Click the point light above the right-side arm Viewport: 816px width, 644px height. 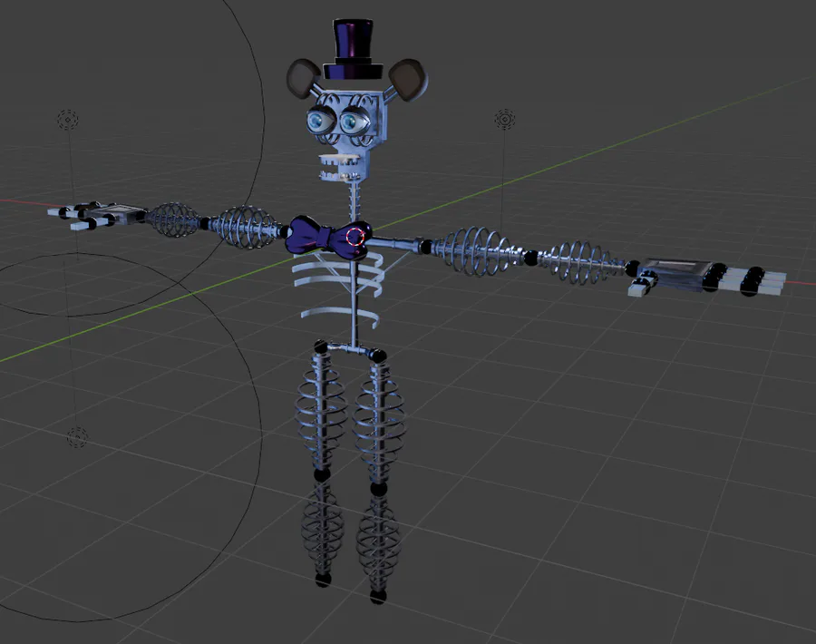coord(504,120)
